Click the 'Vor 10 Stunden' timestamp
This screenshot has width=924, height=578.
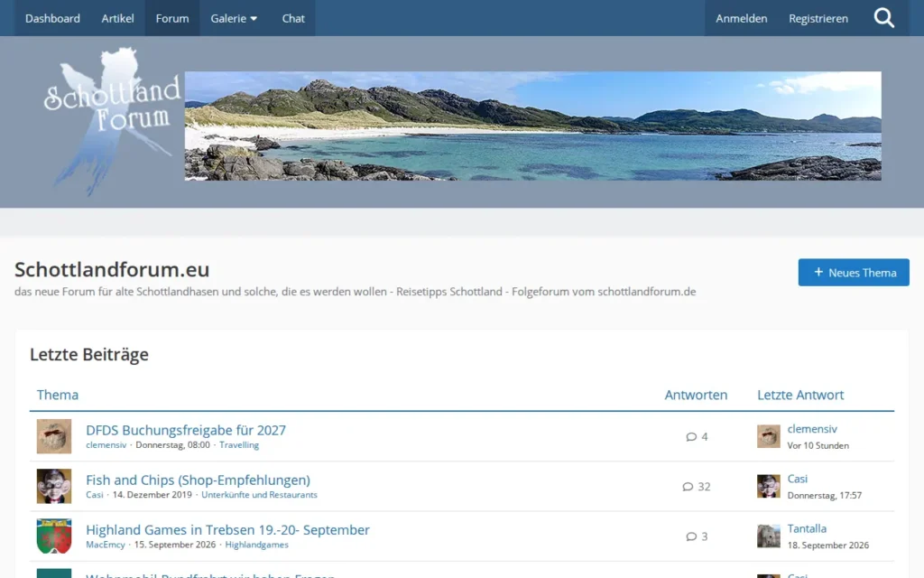(x=818, y=446)
